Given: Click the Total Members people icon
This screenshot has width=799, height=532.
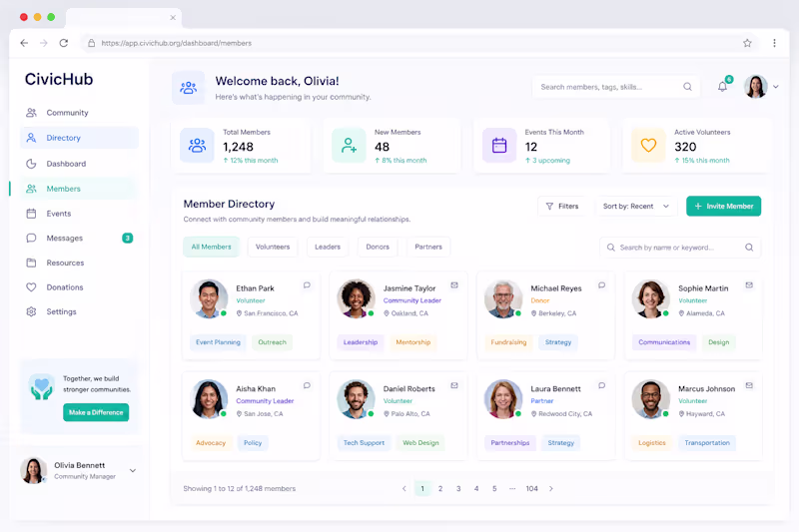Looking at the screenshot, I should (197, 146).
